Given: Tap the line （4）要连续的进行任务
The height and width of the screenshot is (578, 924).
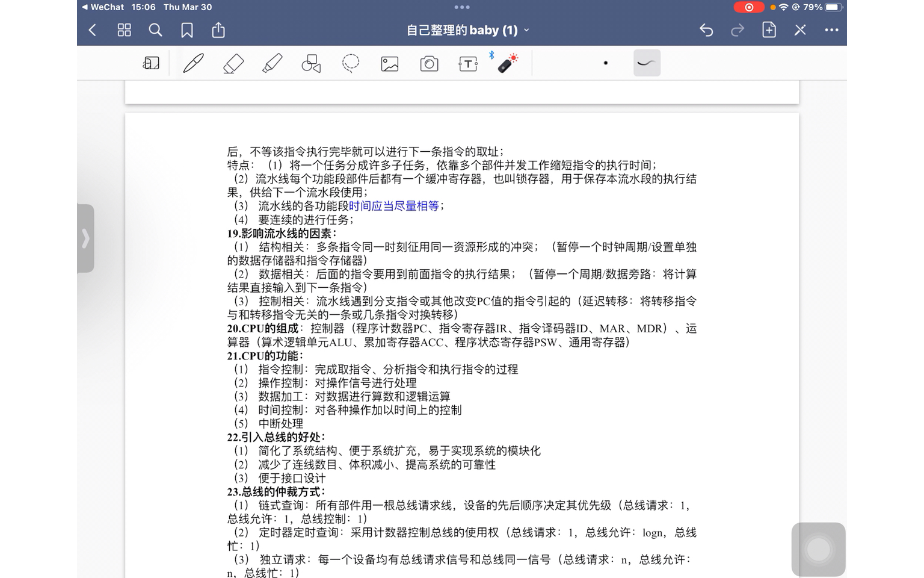Looking at the screenshot, I should tap(292, 220).
